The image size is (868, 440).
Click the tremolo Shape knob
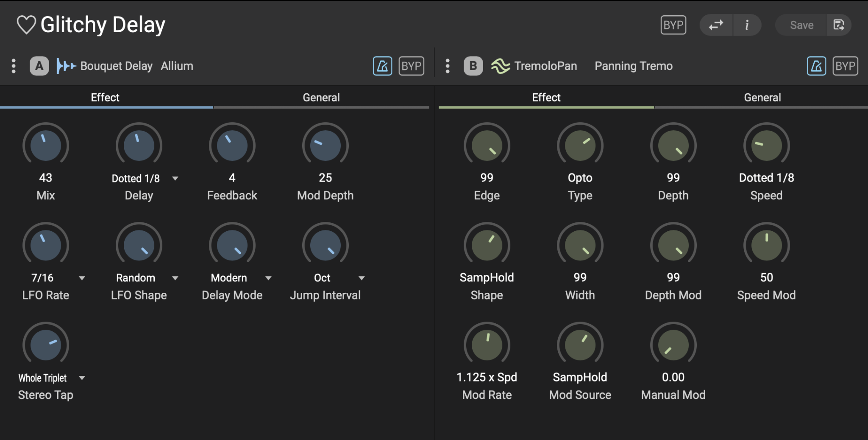487,245
